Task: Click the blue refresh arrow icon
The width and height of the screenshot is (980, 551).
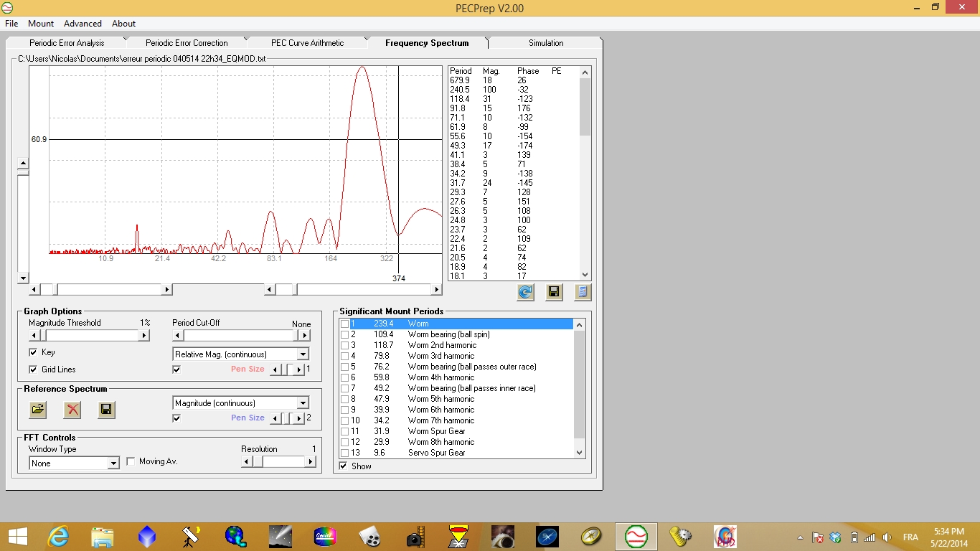Action: (x=526, y=292)
